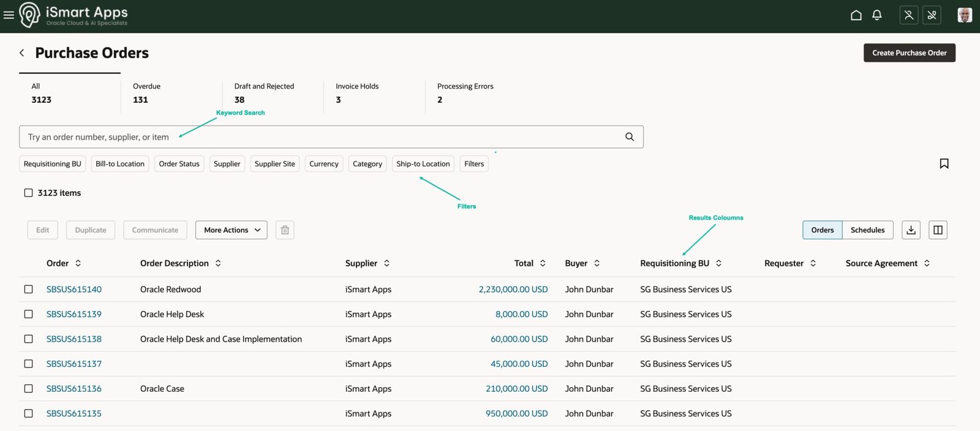Click the person-slash icon in header

point(909,15)
